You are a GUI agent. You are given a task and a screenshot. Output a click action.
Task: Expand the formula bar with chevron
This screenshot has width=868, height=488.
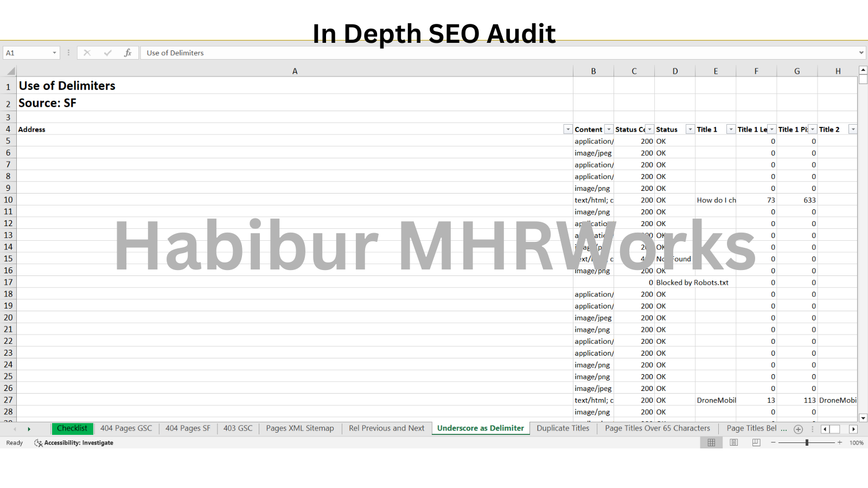tap(861, 53)
